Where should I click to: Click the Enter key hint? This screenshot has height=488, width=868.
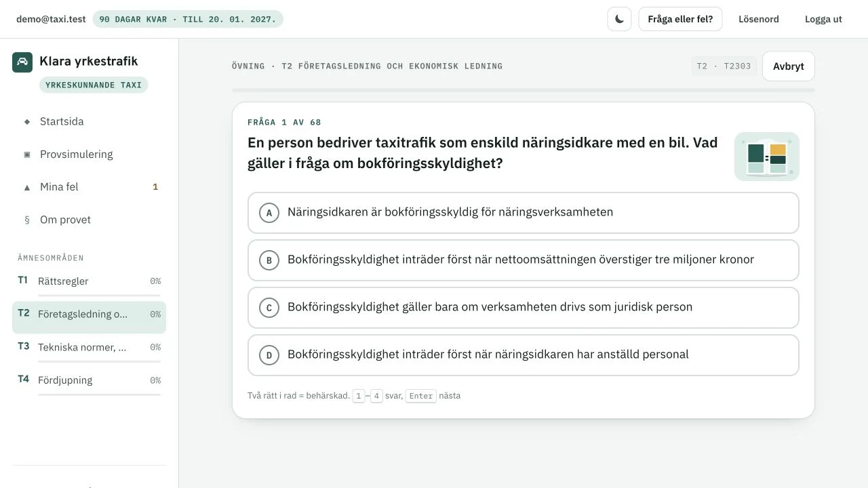[x=421, y=396]
